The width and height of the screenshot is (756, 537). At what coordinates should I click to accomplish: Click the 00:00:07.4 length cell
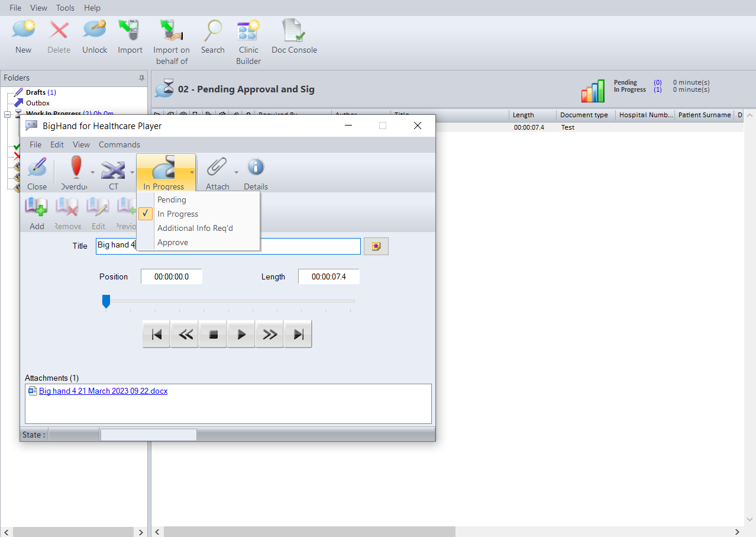click(529, 127)
